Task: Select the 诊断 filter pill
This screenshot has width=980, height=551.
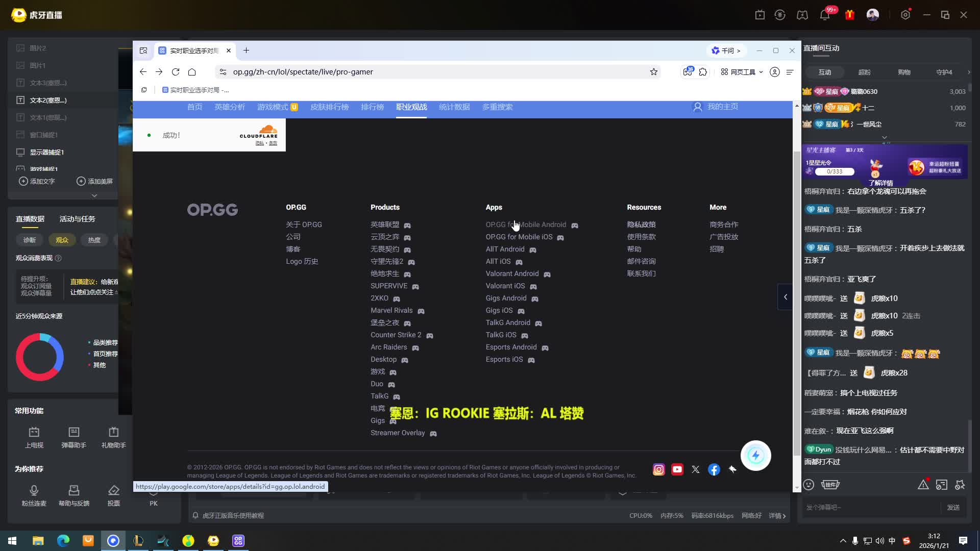Action: (x=30, y=240)
